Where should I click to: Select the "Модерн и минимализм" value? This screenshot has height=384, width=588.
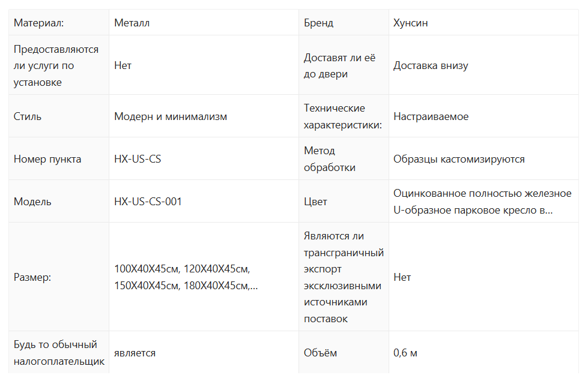[171, 116]
